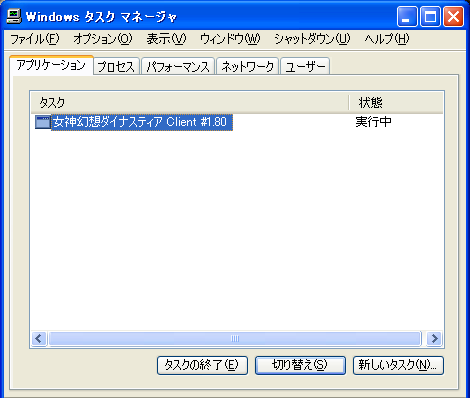This screenshot has width=470, height=398.
Task: Open the シャットダウン(U) menu
Action: tap(312, 39)
